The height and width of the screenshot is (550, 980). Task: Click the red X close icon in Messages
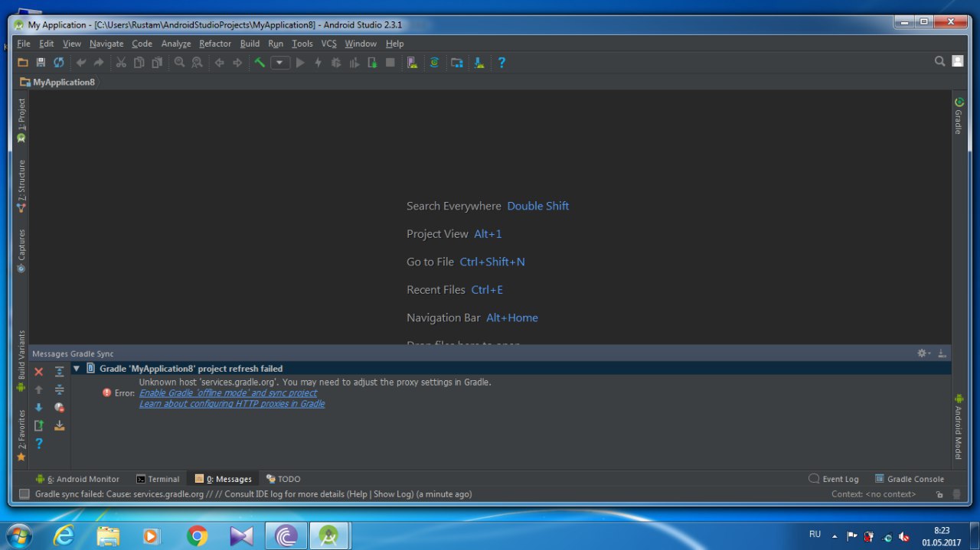point(39,372)
